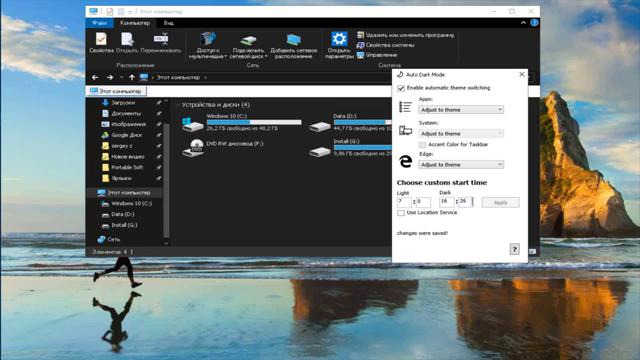
Task: Open the Файл ribbon tab
Action: [100, 23]
